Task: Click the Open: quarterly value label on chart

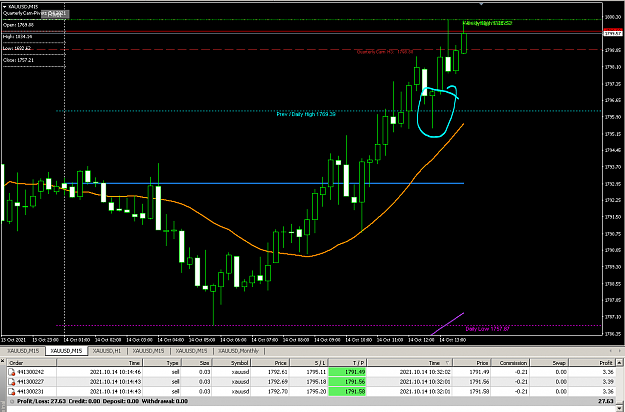Action: point(19,25)
